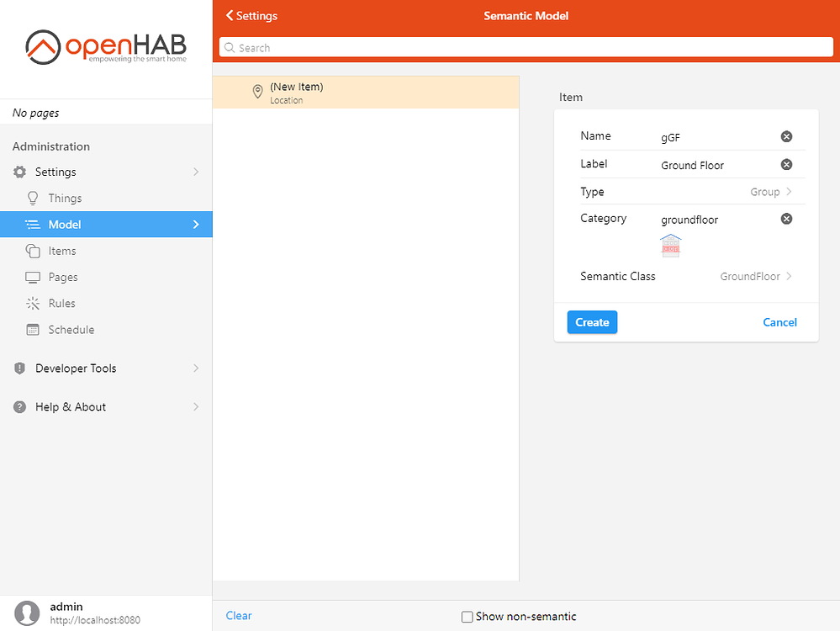Click the Settings gear icon

point(18,172)
